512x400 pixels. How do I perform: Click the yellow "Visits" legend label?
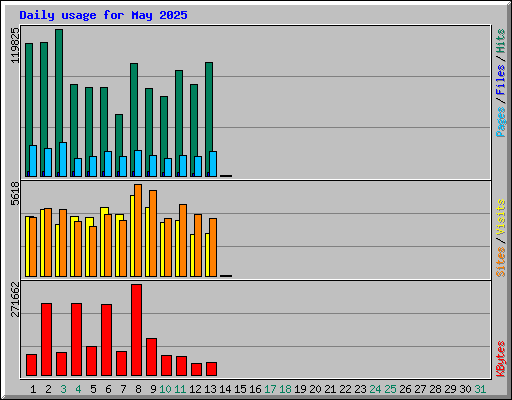point(501,217)
